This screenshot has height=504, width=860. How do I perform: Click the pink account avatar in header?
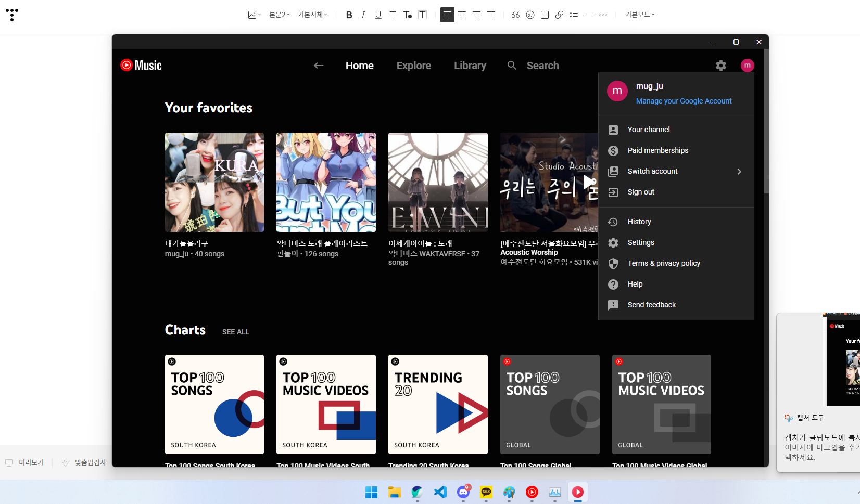[748, 66]
